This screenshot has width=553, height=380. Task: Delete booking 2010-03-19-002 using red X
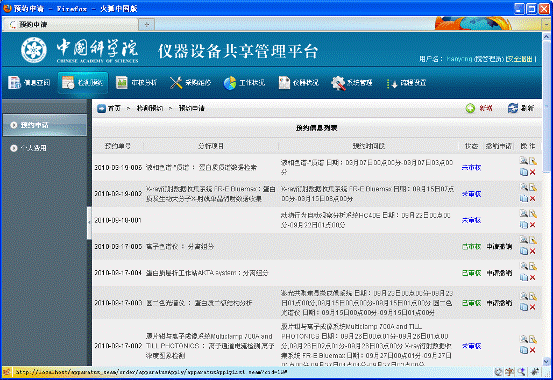point(533,199)
